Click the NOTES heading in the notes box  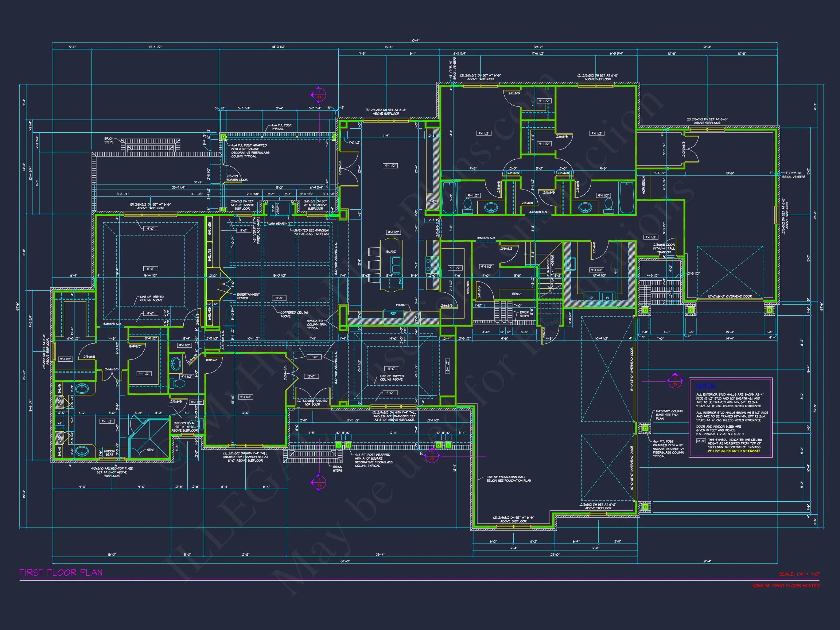[706, 386]
